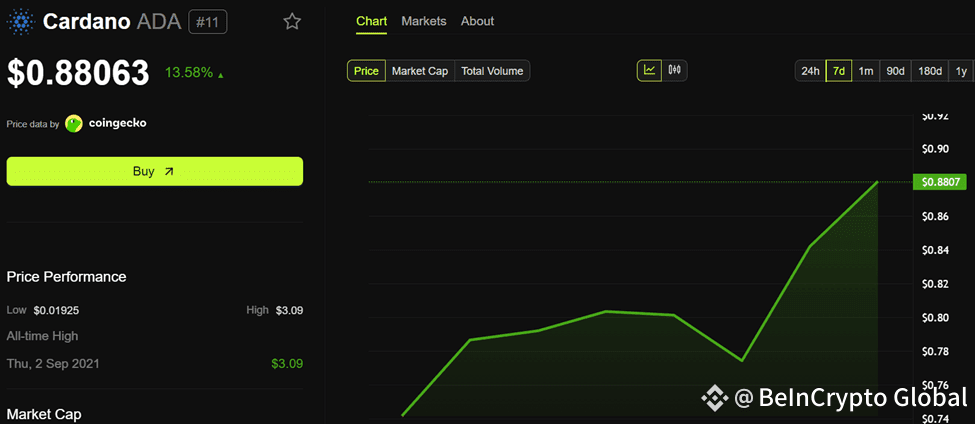Click the All-time High label
This screenshot has height=424, width=975.
pos(42,336)
